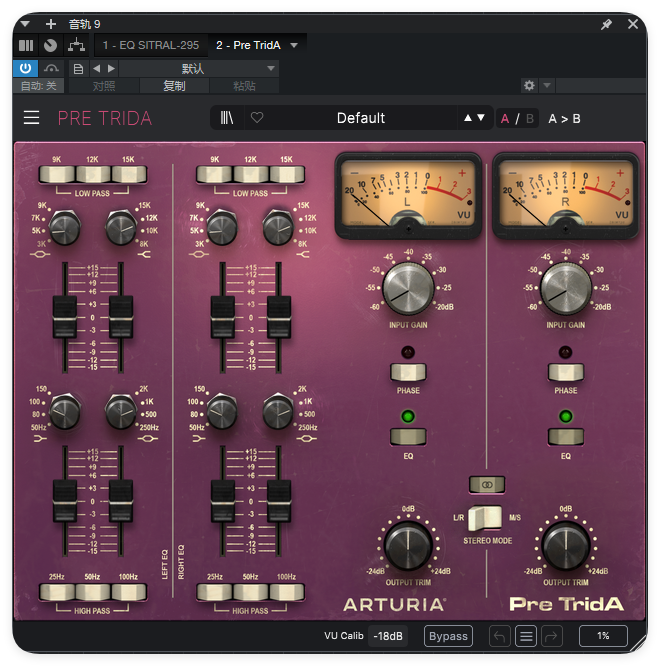Add plugin with plus icon in title bar

point(51,24)
